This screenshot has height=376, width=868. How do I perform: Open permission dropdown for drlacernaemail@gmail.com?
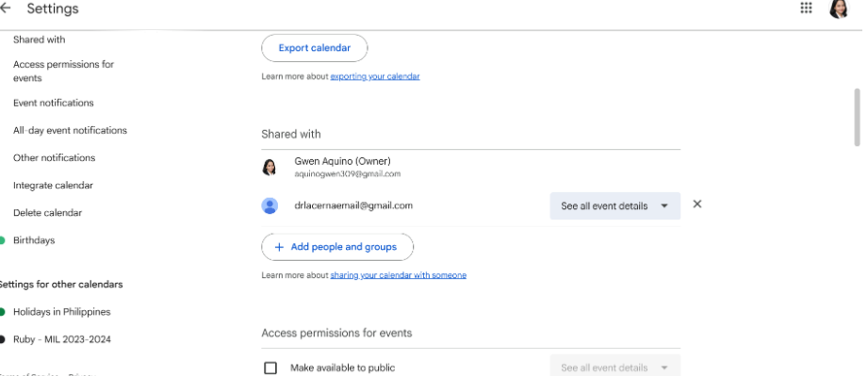(x=615, y=206)
